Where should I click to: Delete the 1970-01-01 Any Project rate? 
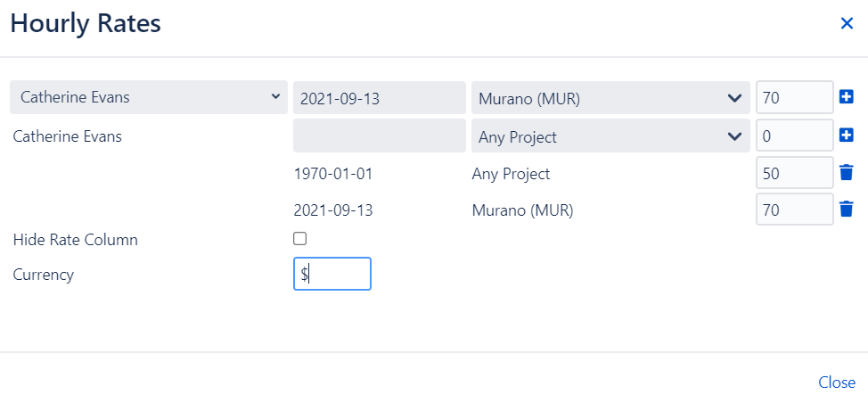coord(847,173)
